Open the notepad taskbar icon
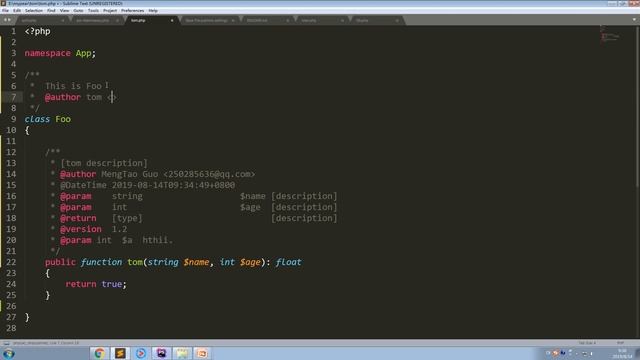 pyautogui.click(x=182, y=353)
